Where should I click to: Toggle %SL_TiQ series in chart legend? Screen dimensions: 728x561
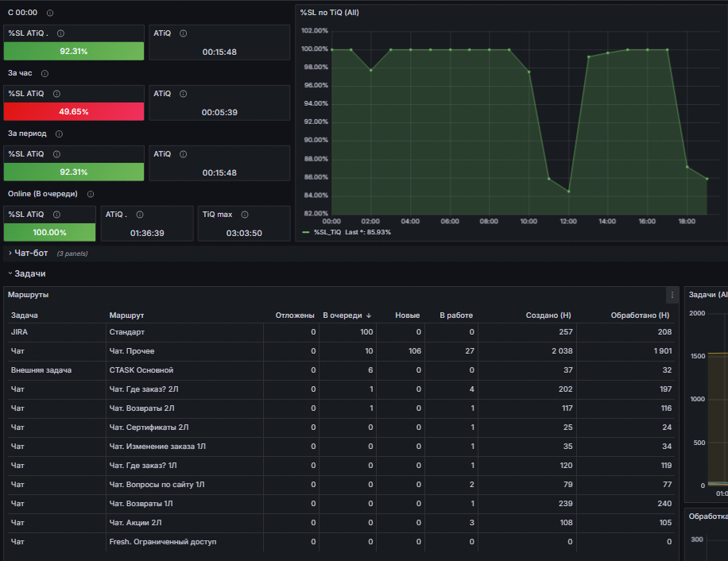coord(327,232)
